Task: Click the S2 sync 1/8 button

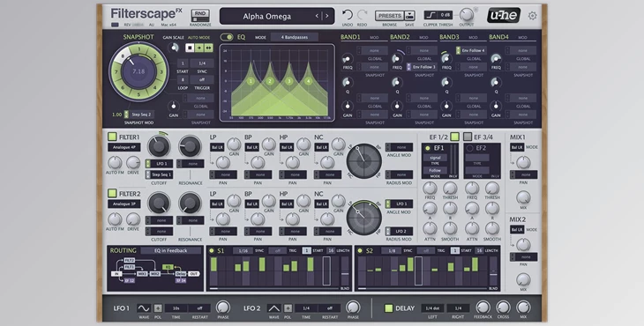Action: click(391, 250)
